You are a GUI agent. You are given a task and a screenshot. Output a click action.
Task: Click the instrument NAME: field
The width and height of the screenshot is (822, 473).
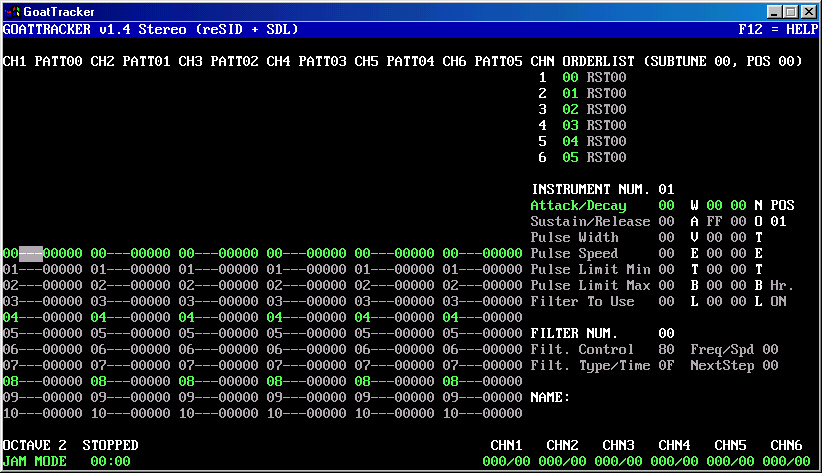[x=550, y=397]
